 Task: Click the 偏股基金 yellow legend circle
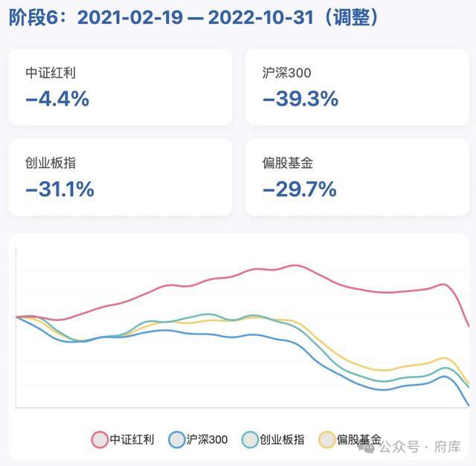click(327, 439)
